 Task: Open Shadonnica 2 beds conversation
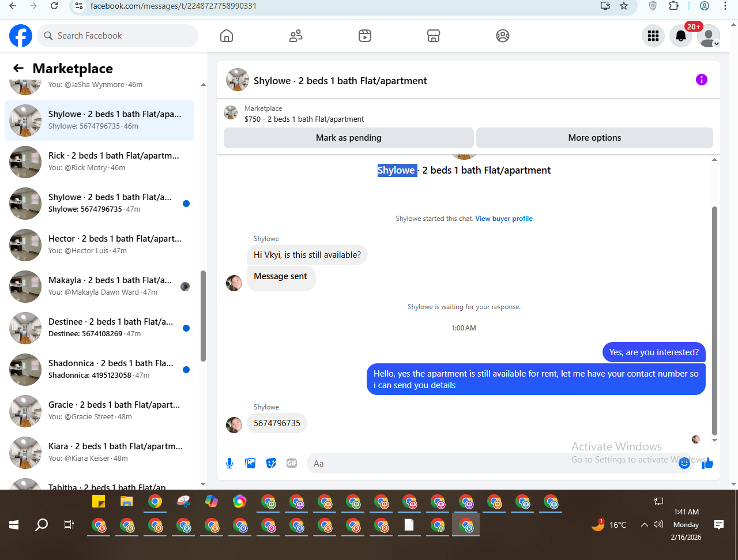coord(99,370)
